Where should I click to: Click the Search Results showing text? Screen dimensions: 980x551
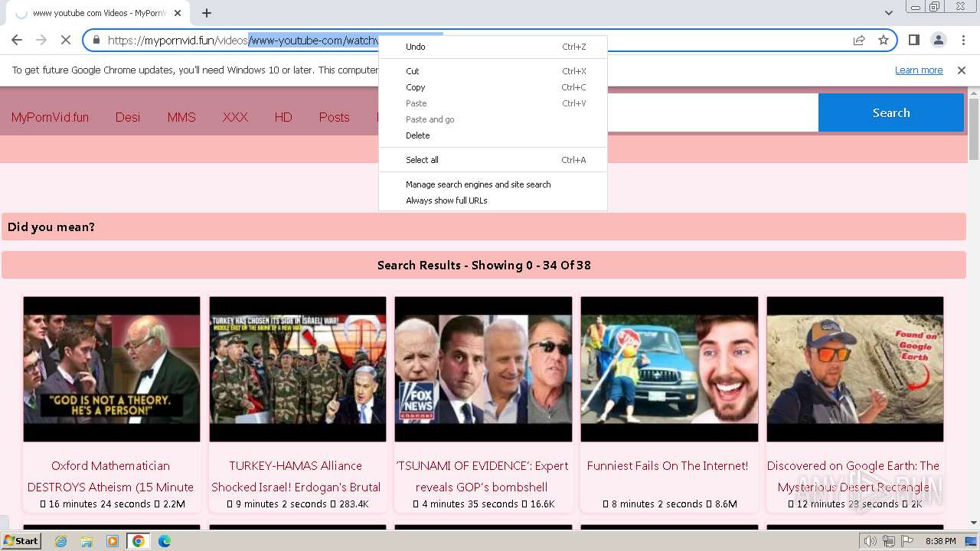pos(484,265)
